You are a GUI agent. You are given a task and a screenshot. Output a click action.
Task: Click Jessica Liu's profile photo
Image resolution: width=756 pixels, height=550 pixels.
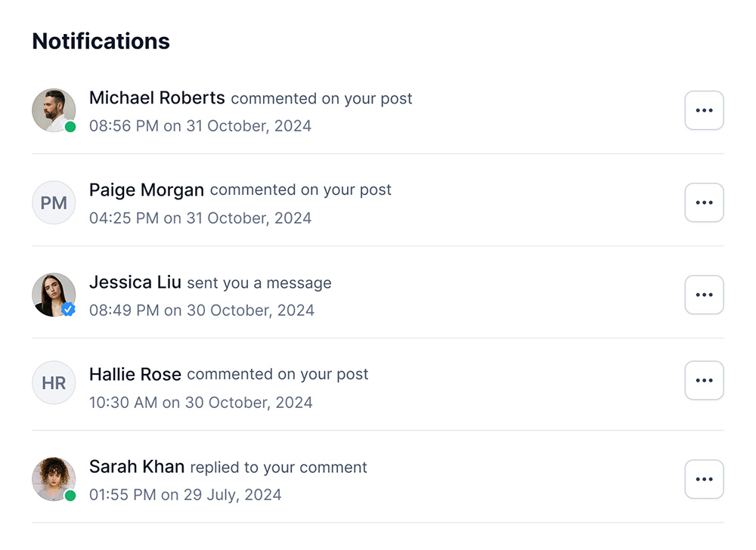click(x=54, y=295)
